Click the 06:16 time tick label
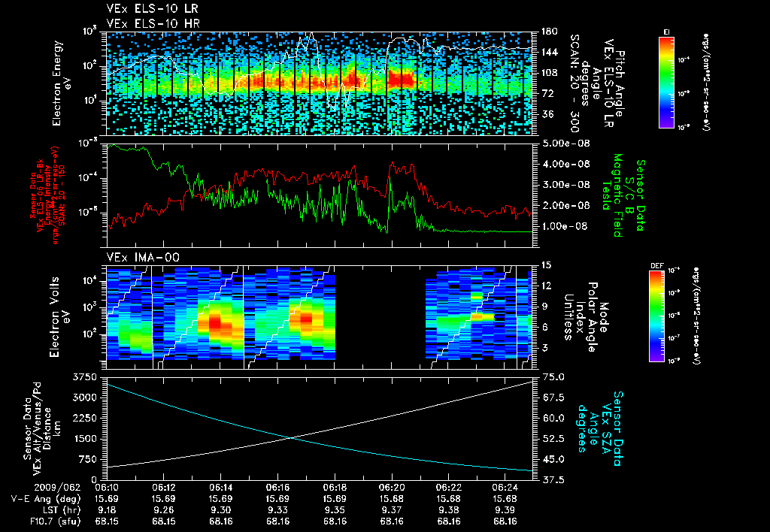This screenshot has height=532, width=770. (278, 488)
